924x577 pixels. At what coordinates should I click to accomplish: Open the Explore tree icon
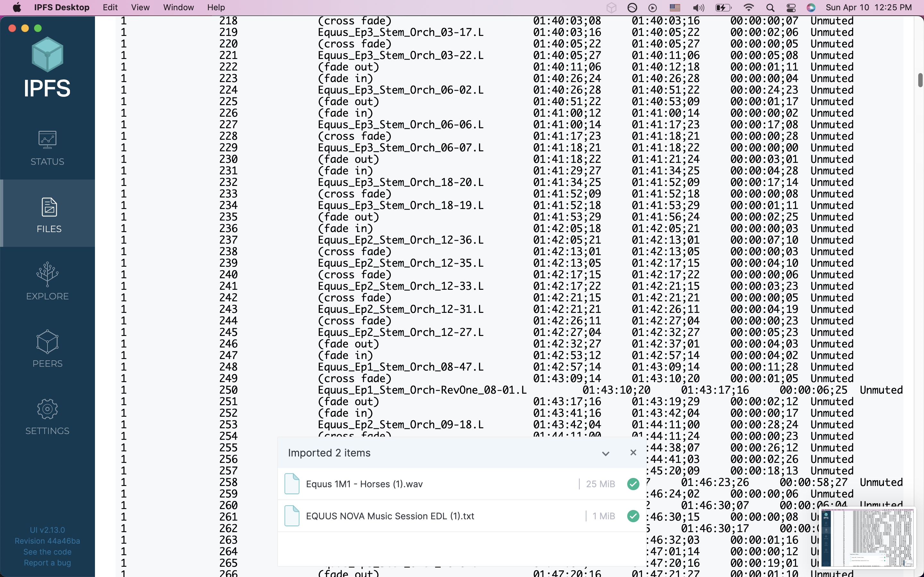(47, 274)
